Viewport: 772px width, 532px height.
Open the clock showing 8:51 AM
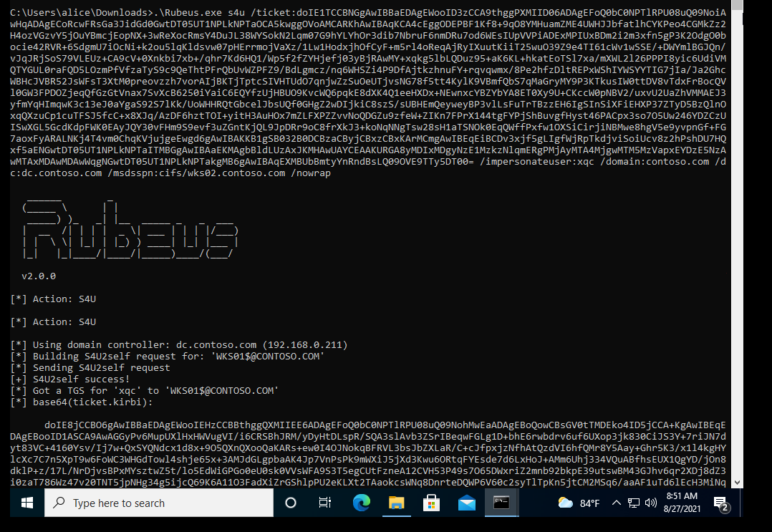[682, 503]
